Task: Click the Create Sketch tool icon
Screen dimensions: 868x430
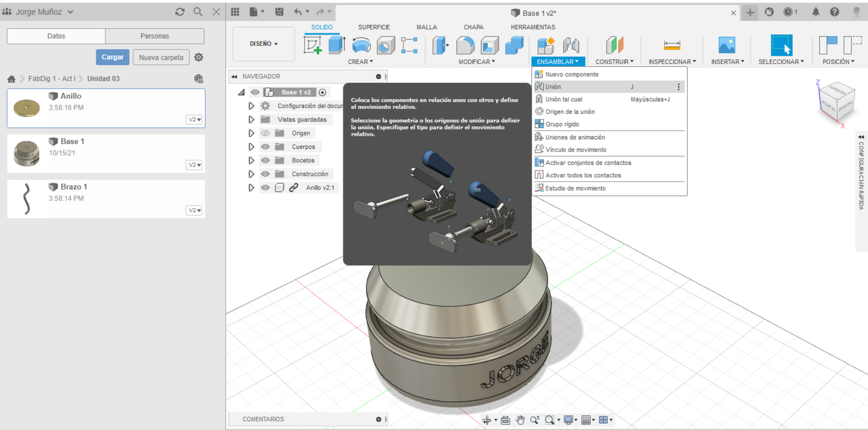Action: click(x=312, y=45)
